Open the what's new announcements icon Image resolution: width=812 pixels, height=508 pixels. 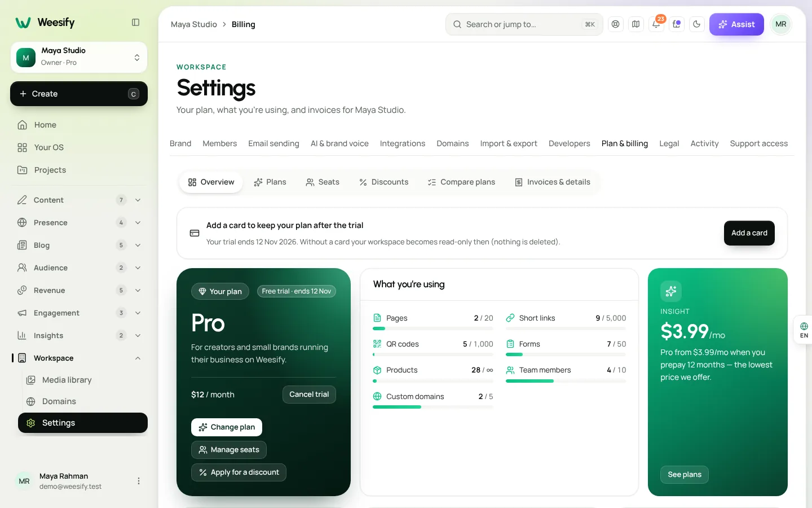(x=677, y=24)
